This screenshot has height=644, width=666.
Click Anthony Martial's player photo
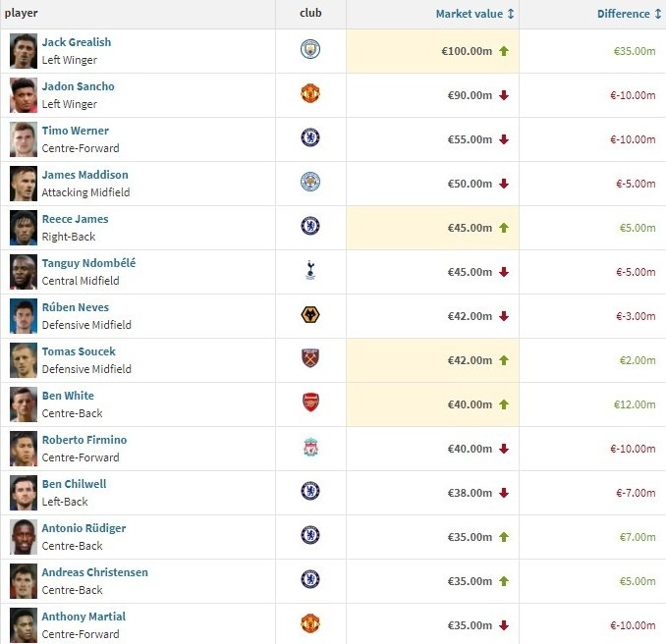pyautogui.click(x=24, y=625)
